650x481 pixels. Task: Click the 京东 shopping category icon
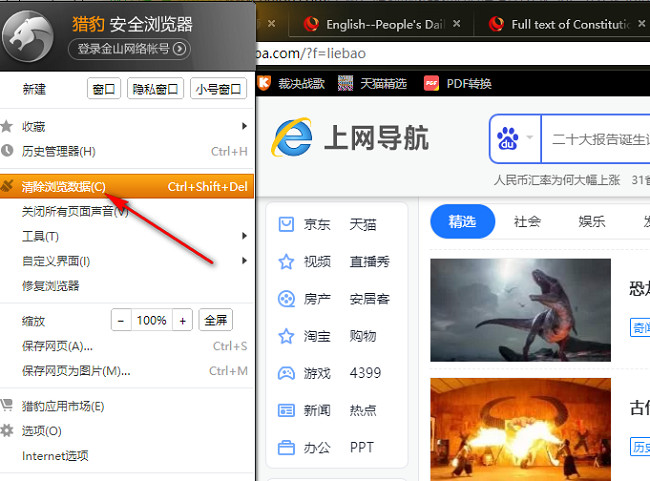[x=286, y=225]
